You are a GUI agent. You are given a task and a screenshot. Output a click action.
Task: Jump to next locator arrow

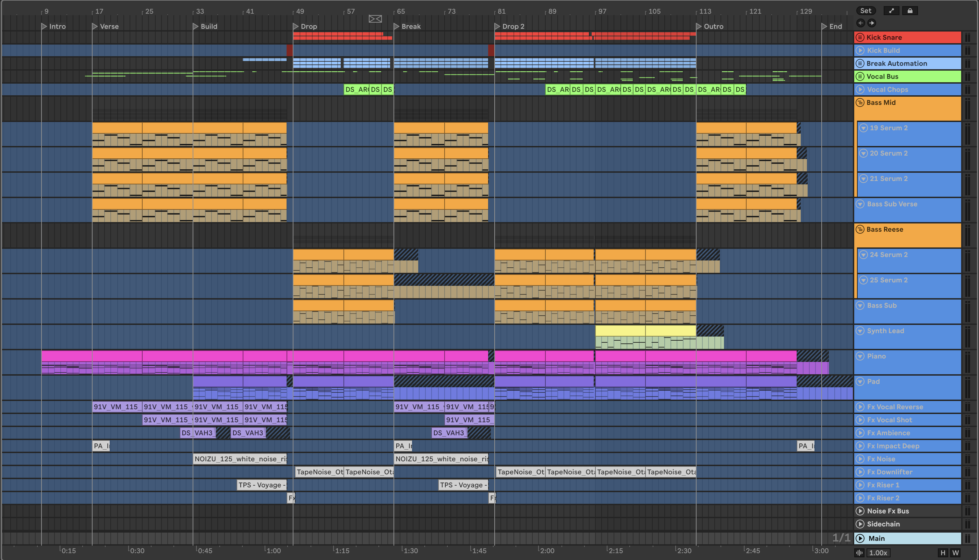pyautogui.click(x=872, y=23)
